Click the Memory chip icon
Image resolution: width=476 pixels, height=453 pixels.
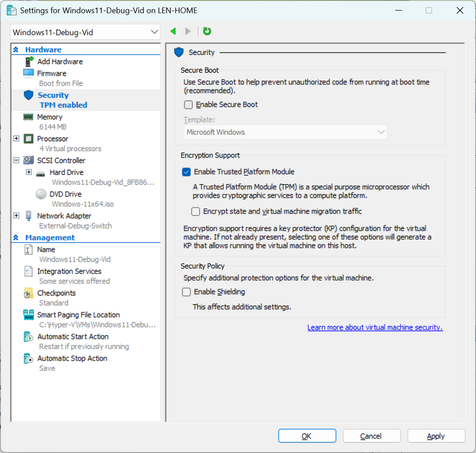coord(29,117)
